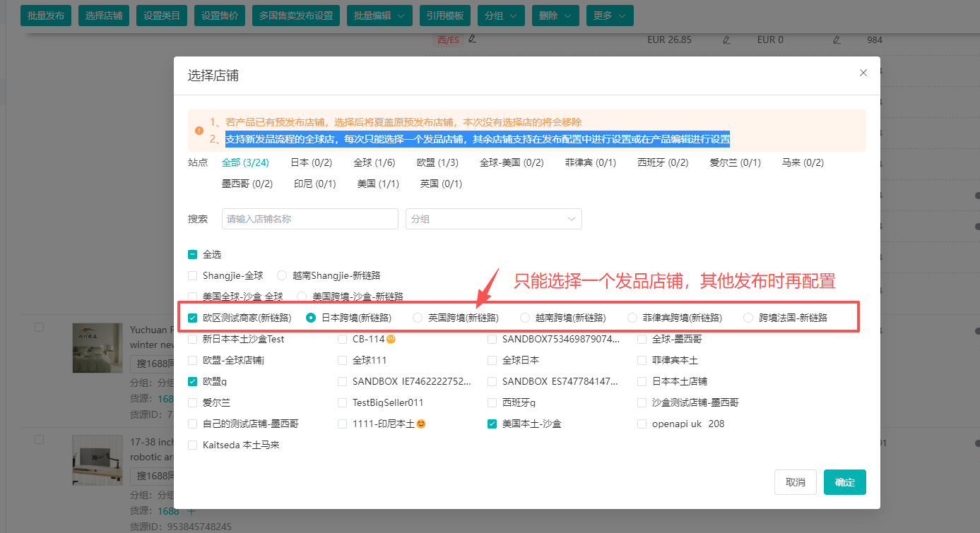Click the 确定 confirm button
Screen dimensions: 980x533
click(844, 481)
